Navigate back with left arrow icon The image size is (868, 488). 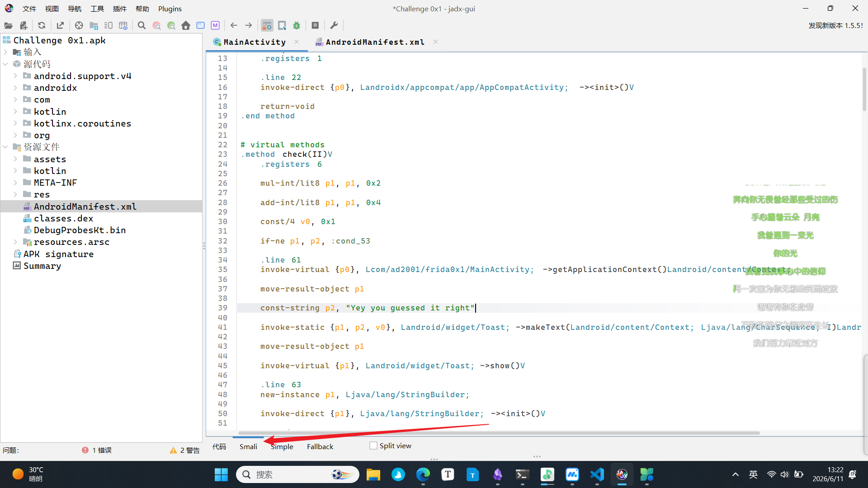pyautogui.click(x=234, y=25)
